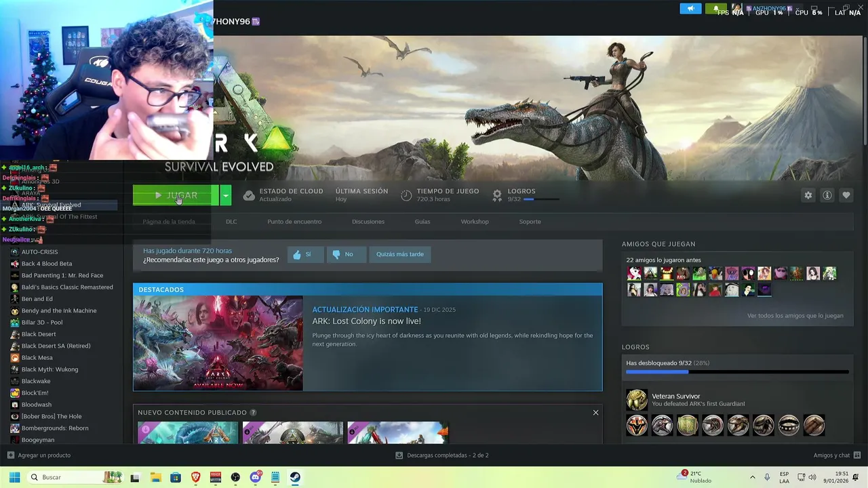Open the game info circle icon
The width and height of the screenshot is (868, 488).
click(827, 195)
